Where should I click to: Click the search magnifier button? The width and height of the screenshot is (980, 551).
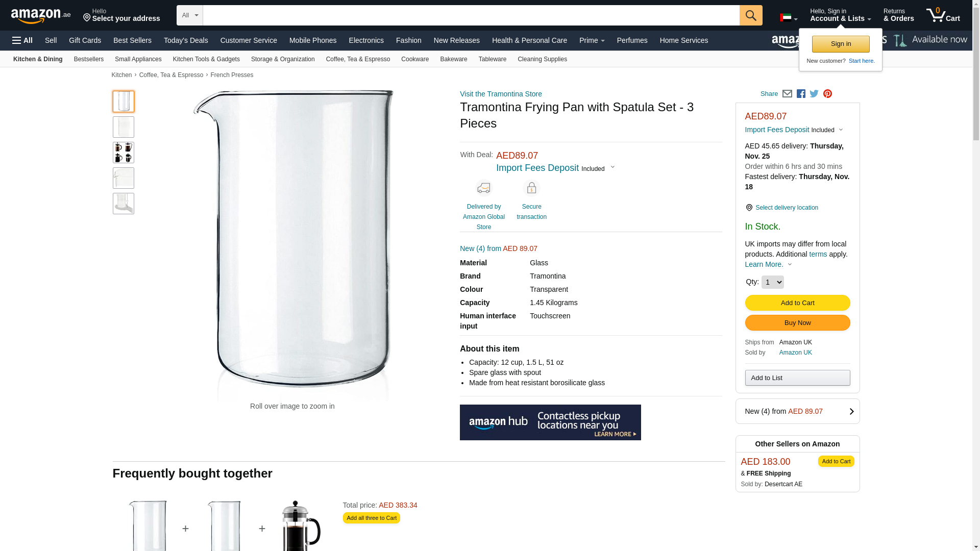(751, 15)
